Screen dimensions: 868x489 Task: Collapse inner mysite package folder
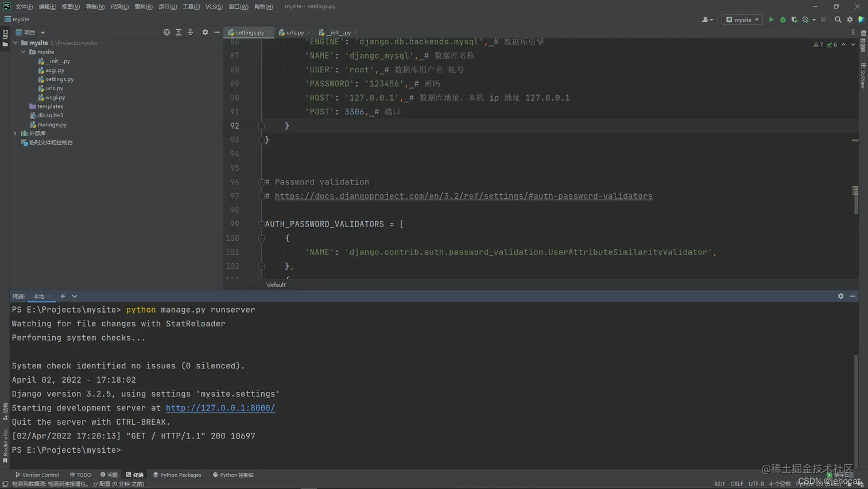[24, 52]
